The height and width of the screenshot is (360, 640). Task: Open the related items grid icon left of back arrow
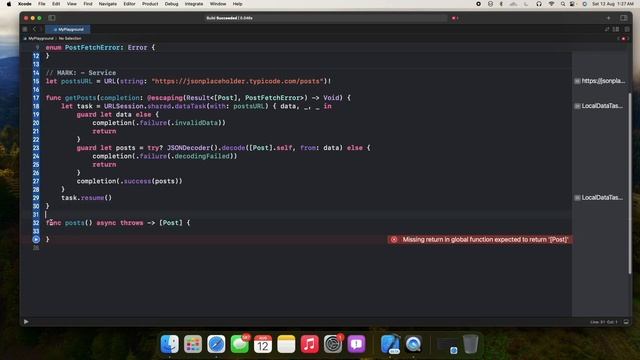pos(25,29)
